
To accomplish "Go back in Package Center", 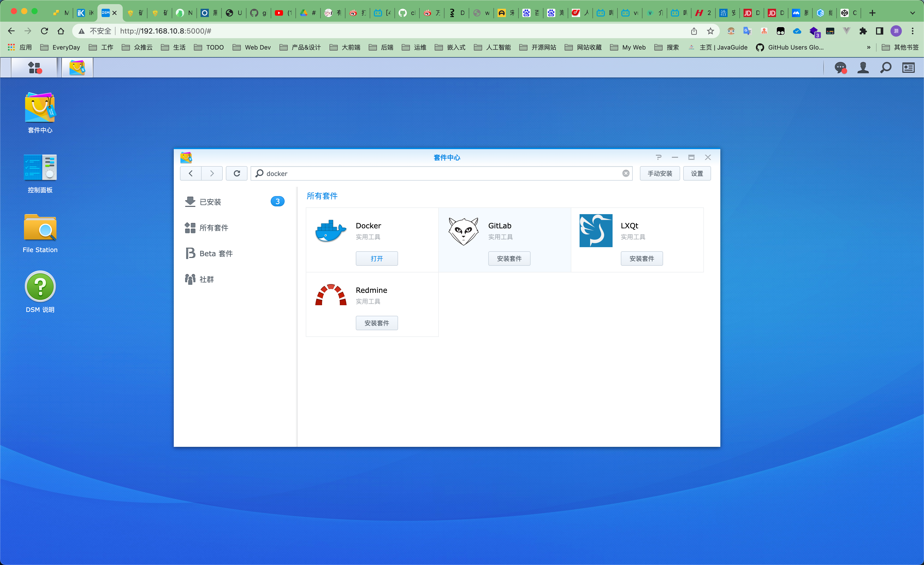I will coord(191,173).
